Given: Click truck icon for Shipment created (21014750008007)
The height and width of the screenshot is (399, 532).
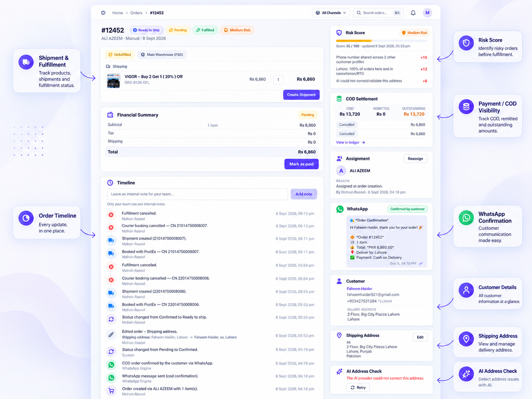Looking at the screenshot, I should pos(111,240).
